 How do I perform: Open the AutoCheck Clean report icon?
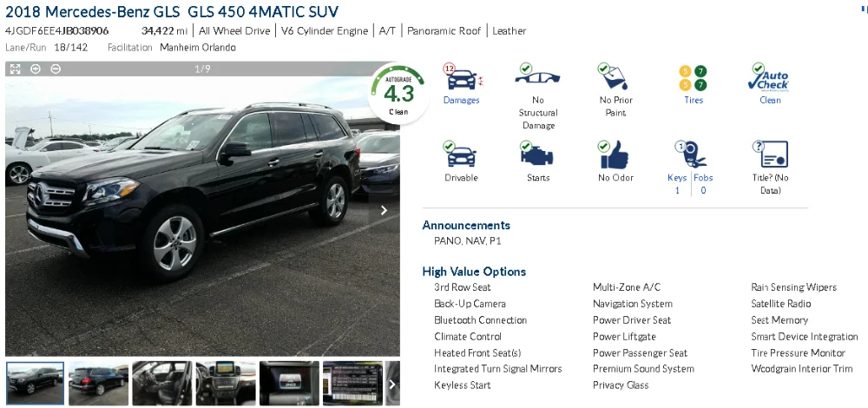coord(768,77)
